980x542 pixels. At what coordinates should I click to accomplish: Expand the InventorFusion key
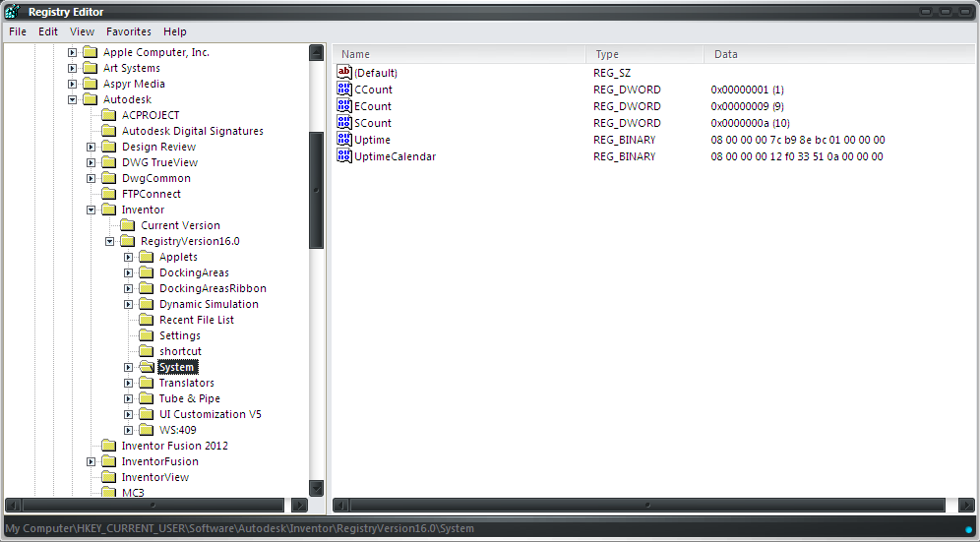(92, 461)
